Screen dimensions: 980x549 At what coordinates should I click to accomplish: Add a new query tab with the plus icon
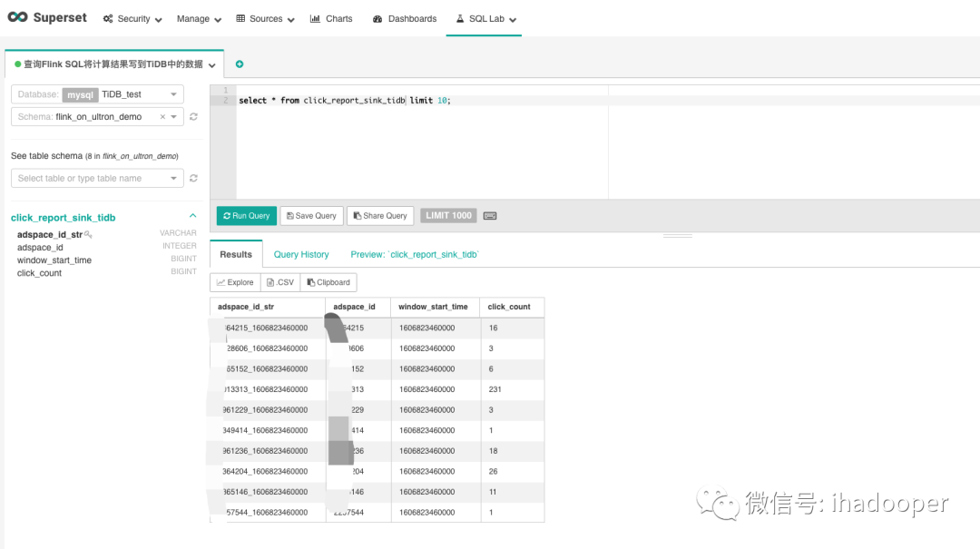240,64
